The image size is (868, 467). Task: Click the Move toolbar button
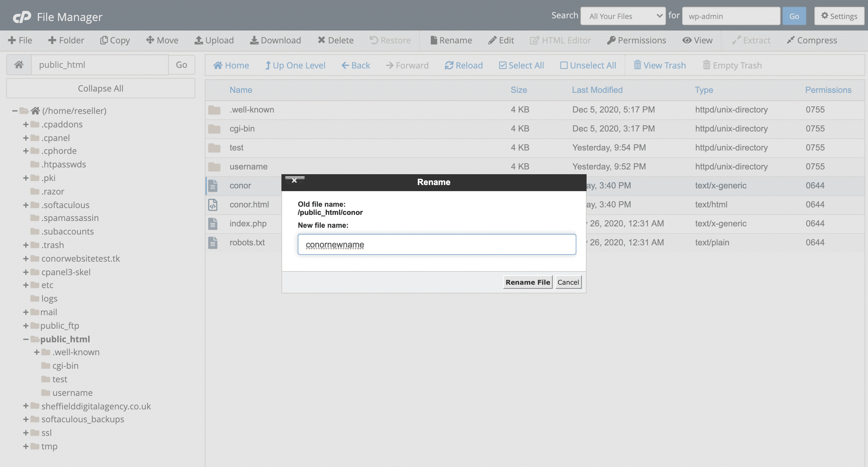click(162, 40)
